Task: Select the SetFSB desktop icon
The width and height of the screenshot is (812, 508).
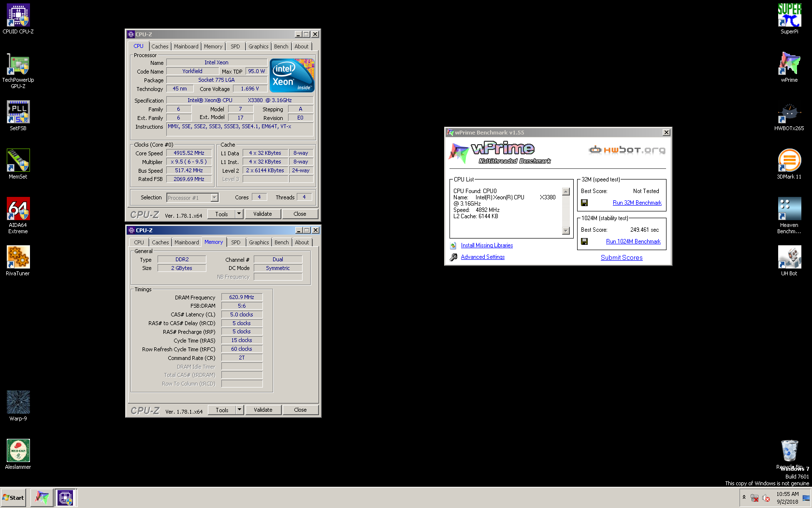Action: point(18,116)
